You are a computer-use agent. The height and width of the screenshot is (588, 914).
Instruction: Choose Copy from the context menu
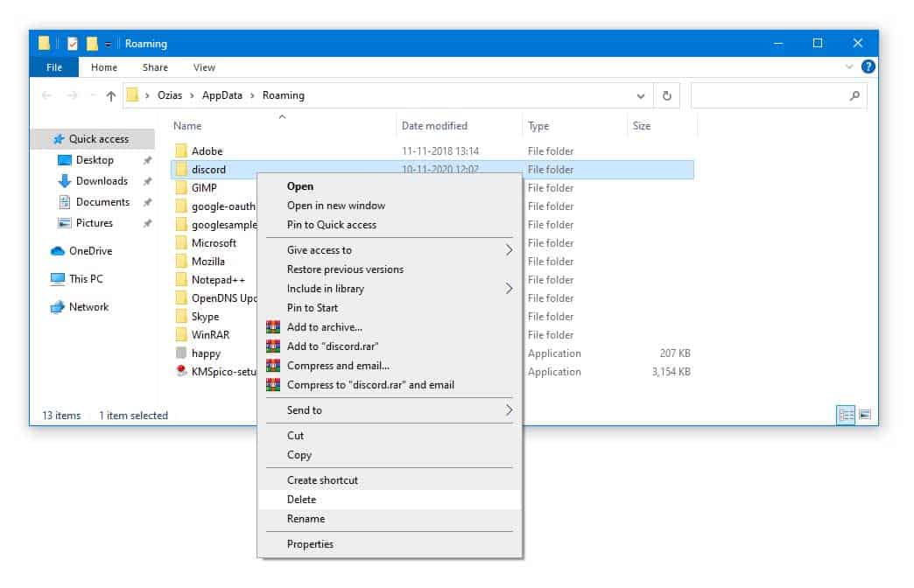click(390, 455)
